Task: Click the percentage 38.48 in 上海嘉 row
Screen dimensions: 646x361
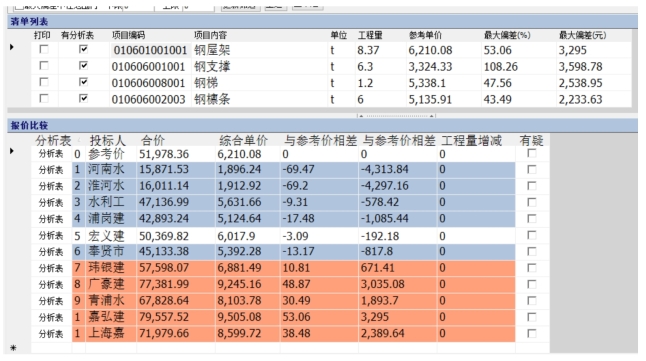Action: coord(296,333)
